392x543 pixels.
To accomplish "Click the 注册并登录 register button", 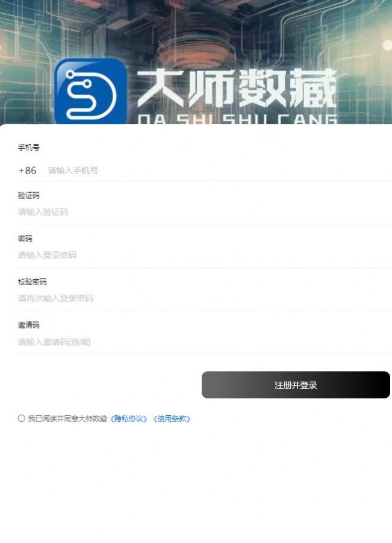I will (x=296, y=384).
